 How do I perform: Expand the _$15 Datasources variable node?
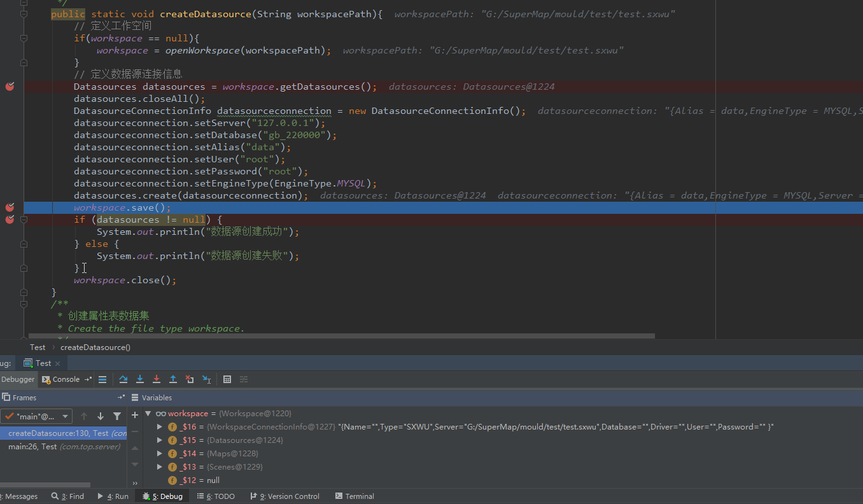160,440
